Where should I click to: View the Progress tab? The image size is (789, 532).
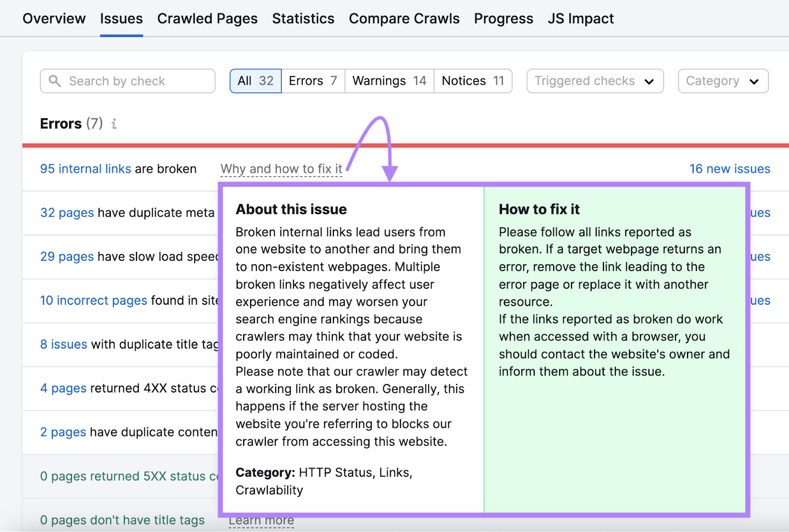(503, 18)
